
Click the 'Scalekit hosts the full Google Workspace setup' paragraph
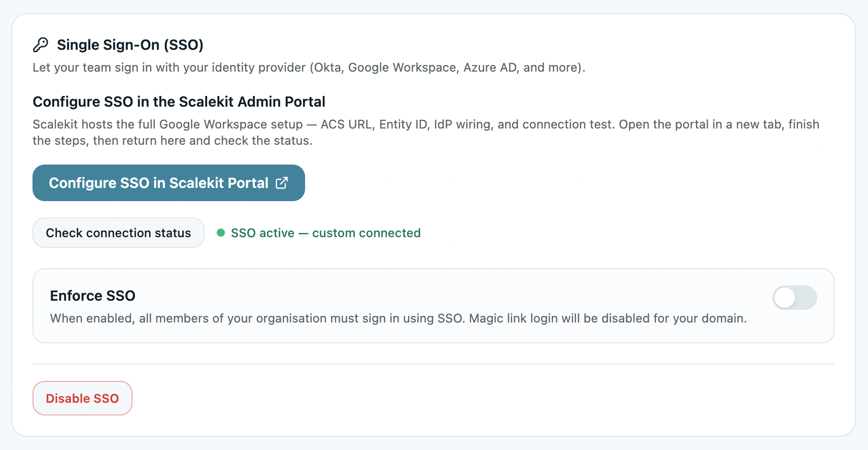[x=426, y=133]
